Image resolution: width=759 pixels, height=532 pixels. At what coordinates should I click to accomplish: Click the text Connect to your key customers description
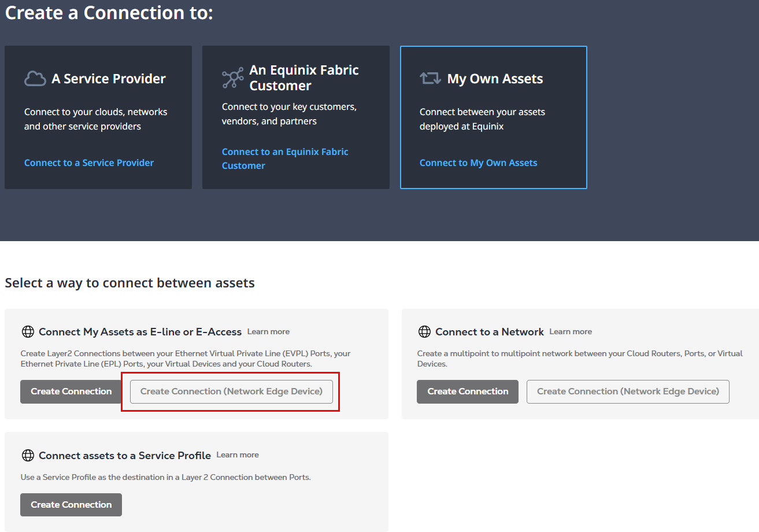(290, 114)
